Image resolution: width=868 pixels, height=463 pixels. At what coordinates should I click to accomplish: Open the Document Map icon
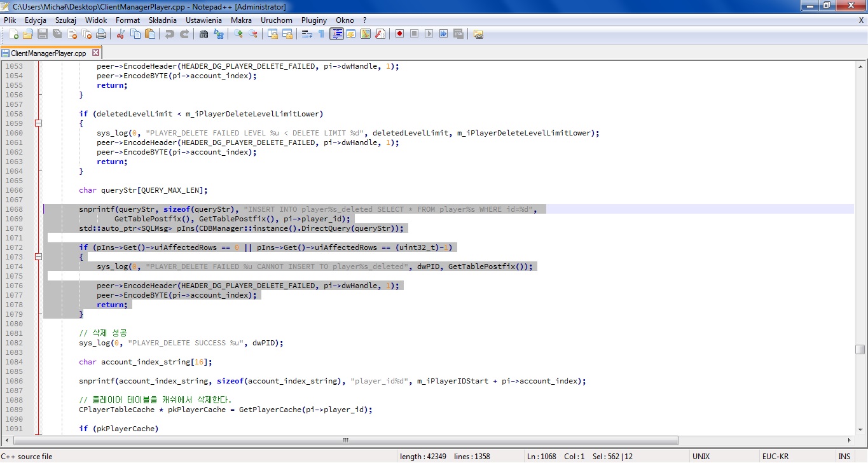tap(365, 34)
